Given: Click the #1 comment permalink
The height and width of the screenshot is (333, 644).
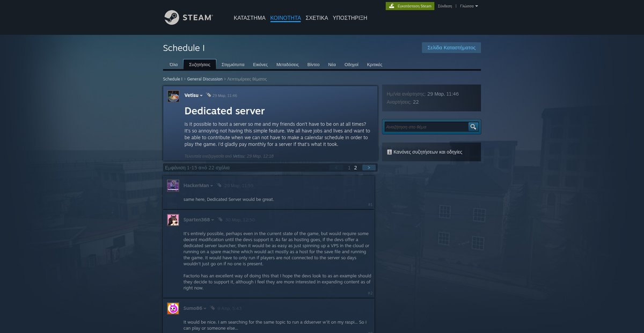Looking at the screenshot, I should (370, 205).
